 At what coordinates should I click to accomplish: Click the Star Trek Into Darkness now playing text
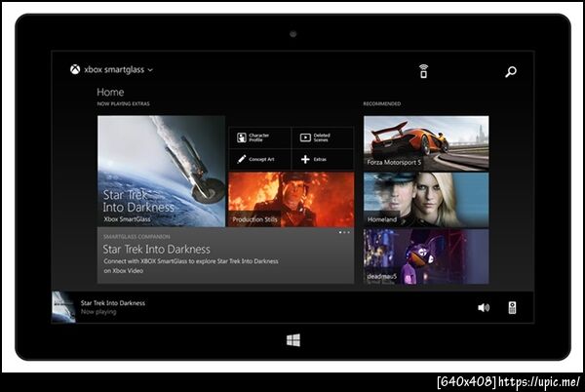pos(113,303)
